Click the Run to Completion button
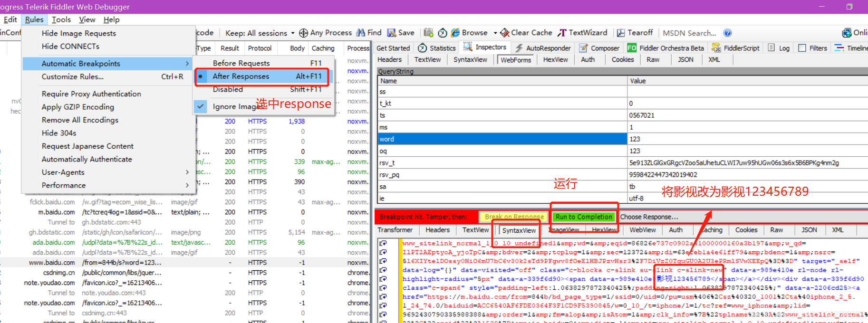 pos(584,217)
